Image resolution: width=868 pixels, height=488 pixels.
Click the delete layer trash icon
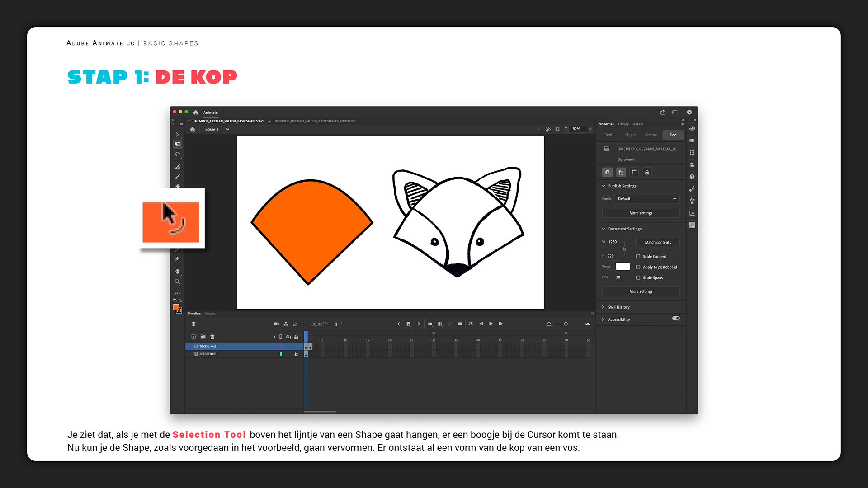[212, 337]
